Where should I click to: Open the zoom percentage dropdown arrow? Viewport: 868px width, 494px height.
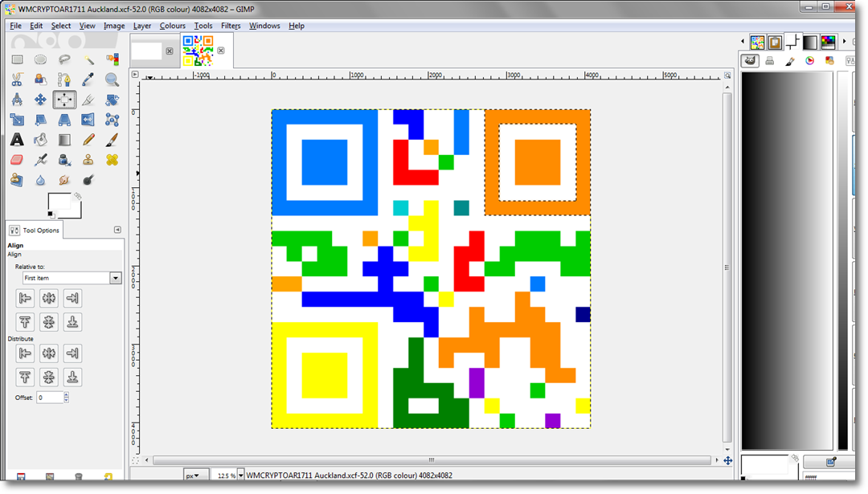(x=240, y=476)
